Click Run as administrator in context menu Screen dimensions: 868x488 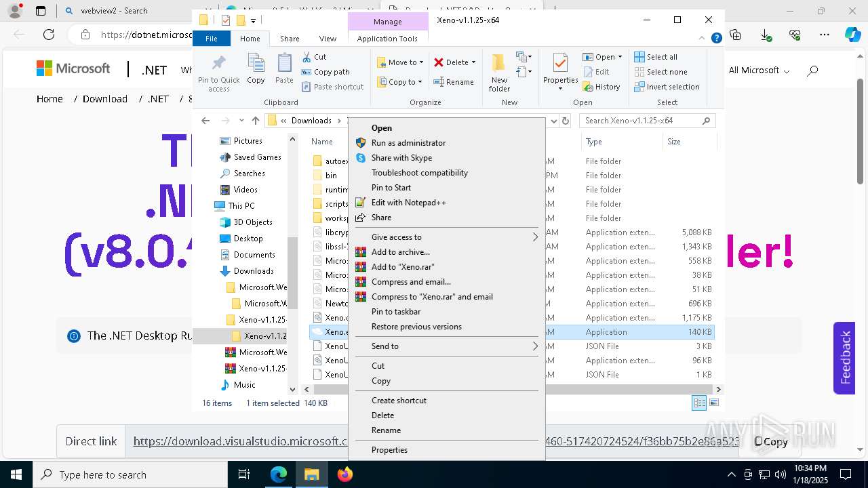click(x=408, y=143)
